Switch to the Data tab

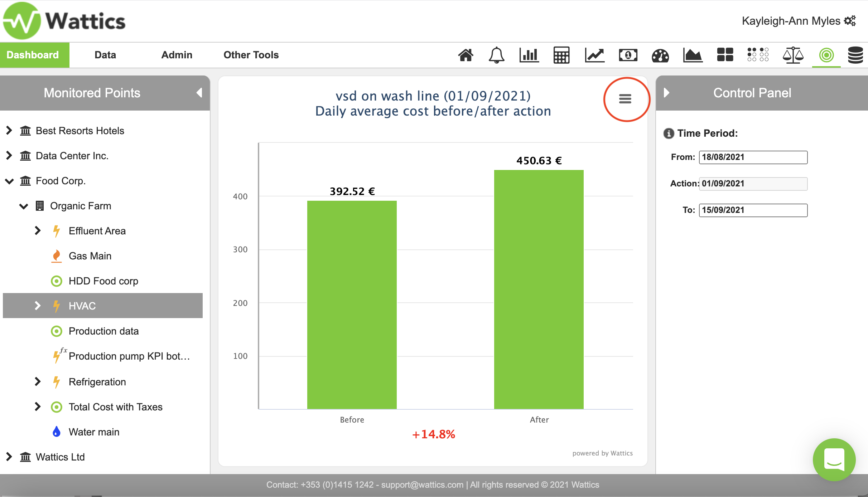pos(105,55)
